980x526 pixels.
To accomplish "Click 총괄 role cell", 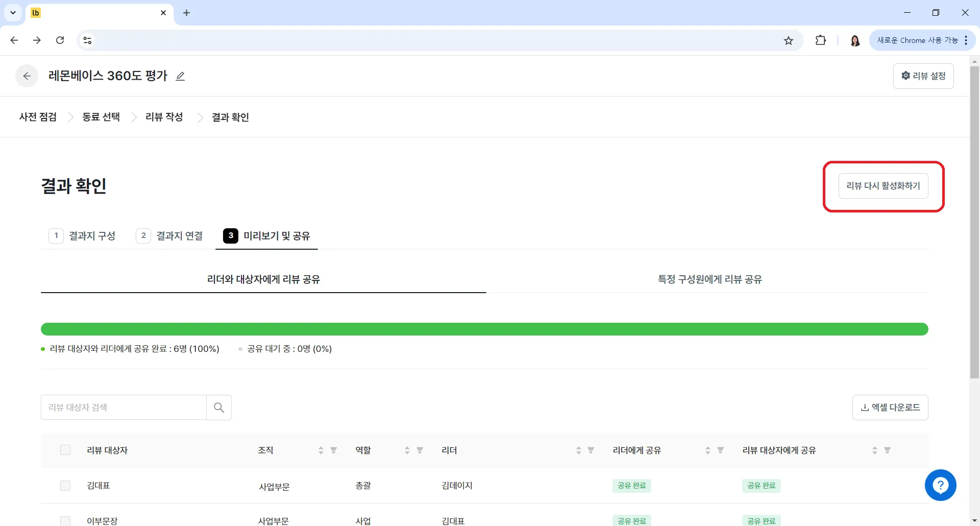I will [x=363, y=486].
